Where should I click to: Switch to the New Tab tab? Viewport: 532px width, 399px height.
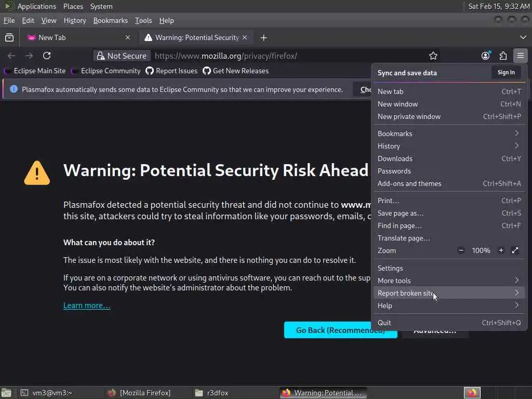(x=78, y=37)
